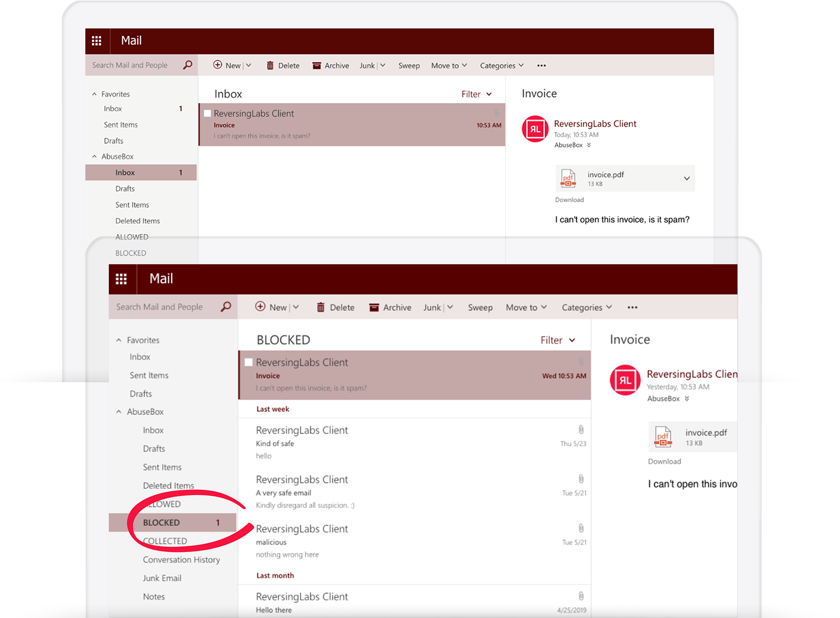Click attachment paperclip on Hello there email
Image resolution: width=840 pixels, height=618 pixels.
click(581, 596)
